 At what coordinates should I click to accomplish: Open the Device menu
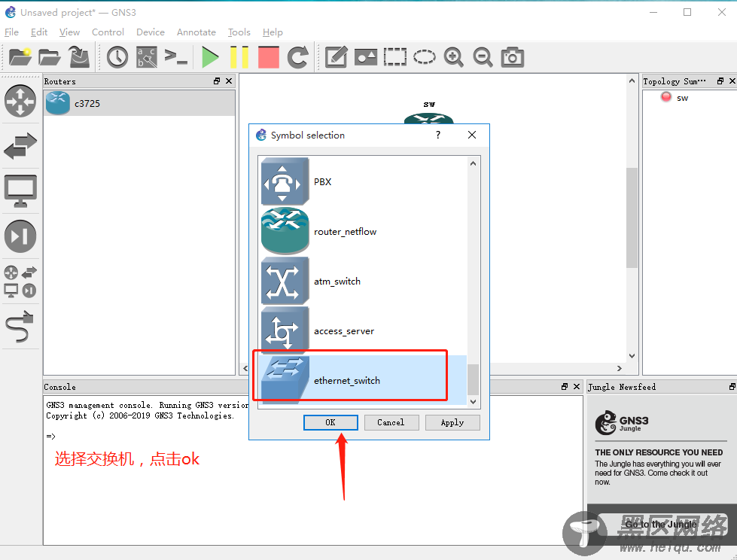click(x=151, y=32)
